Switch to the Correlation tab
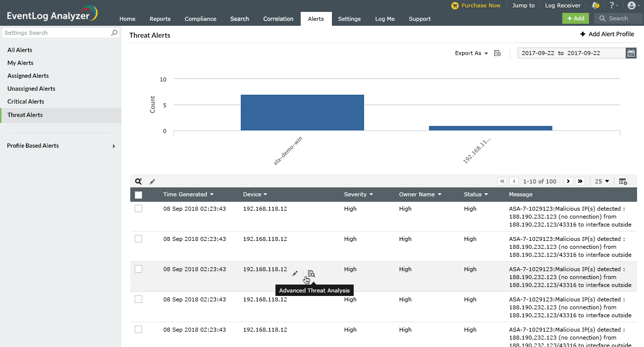644x347 pixels. [x=278, y=19]
